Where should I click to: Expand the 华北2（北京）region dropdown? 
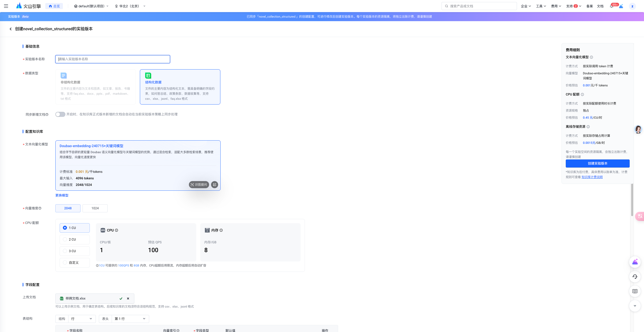pyautogui.click(x=130, y=6)
